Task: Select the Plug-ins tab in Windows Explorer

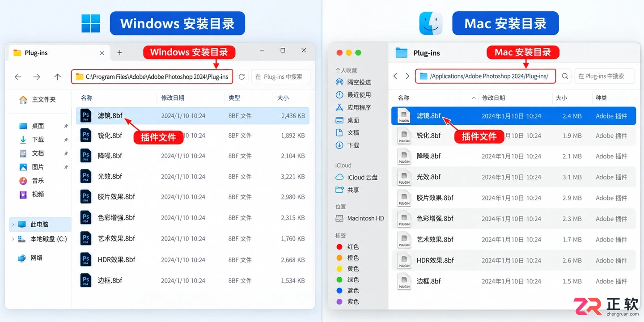Action: 59,53
